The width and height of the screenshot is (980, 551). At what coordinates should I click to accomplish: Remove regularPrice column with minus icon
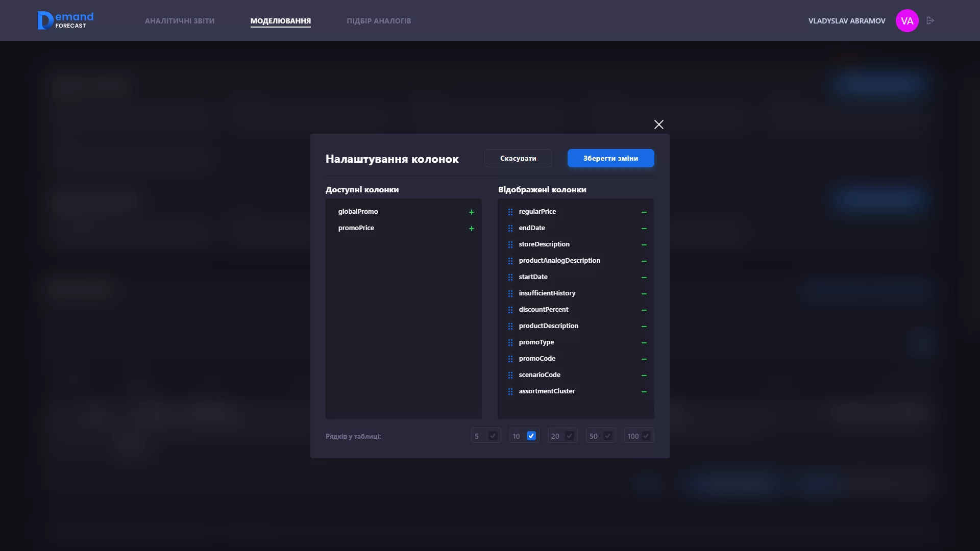pos(644,212)
